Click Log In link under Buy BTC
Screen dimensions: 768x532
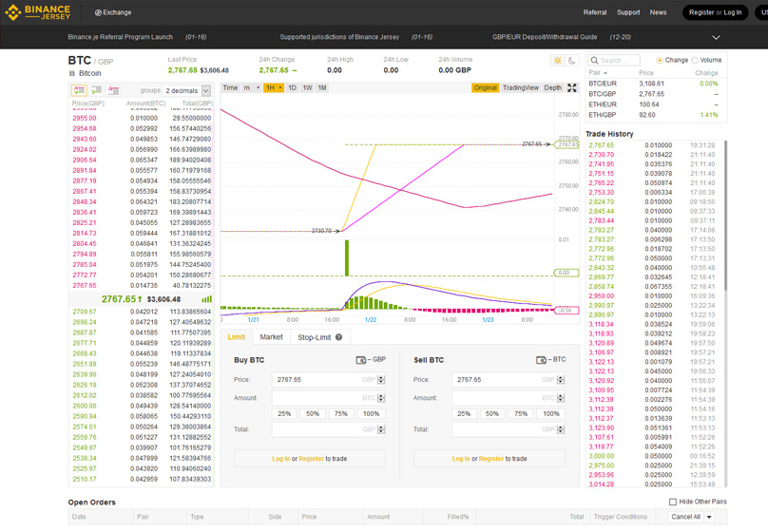point(280,459)
